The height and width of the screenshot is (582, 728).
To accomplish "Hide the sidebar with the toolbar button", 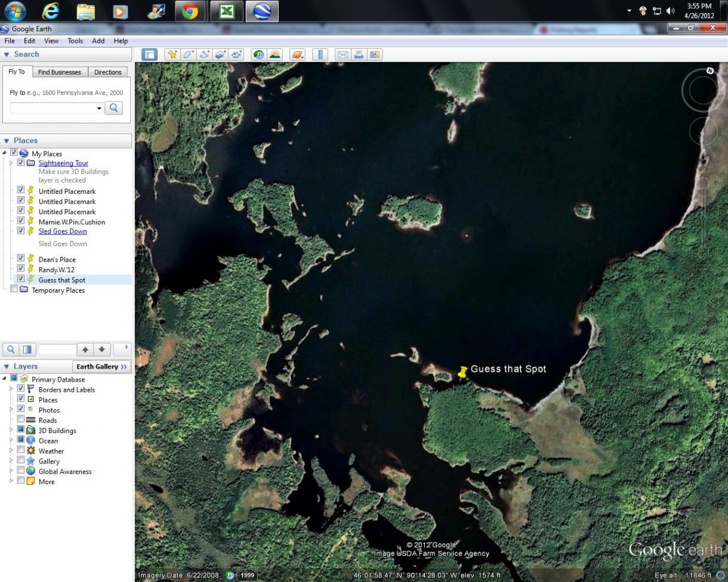I will 149,55.
